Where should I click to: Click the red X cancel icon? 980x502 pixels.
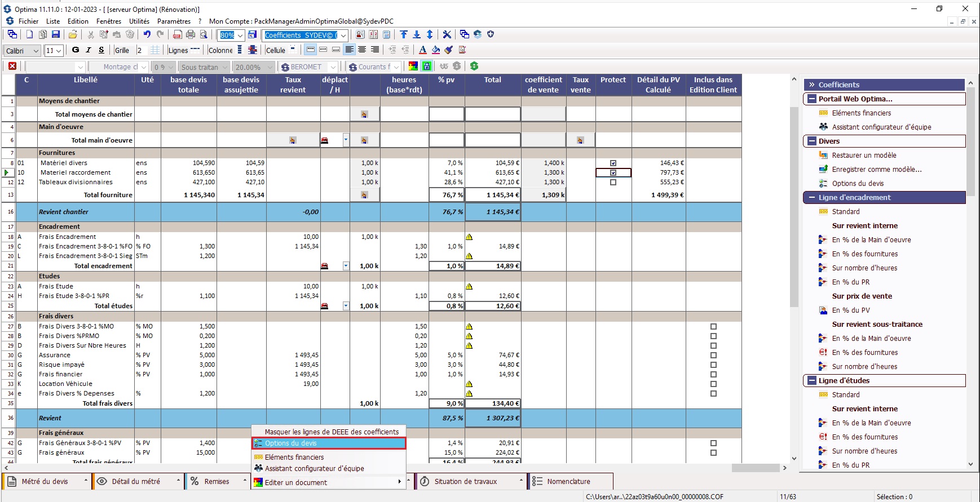point(12,66)
